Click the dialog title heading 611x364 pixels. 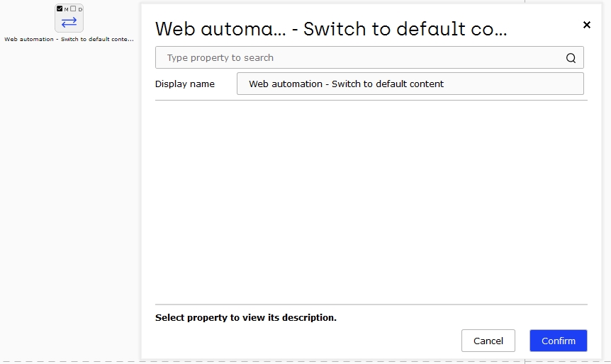(x=331, y=29)
